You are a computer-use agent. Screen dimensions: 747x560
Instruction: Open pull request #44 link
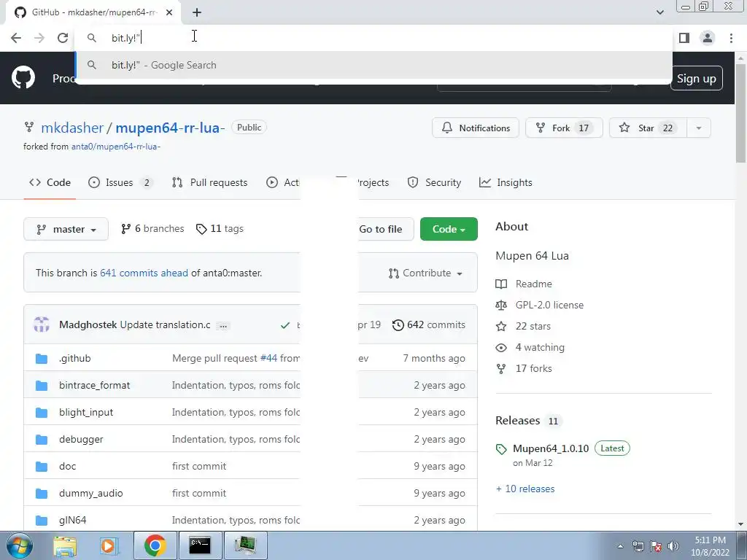click(x=268, y=359)
